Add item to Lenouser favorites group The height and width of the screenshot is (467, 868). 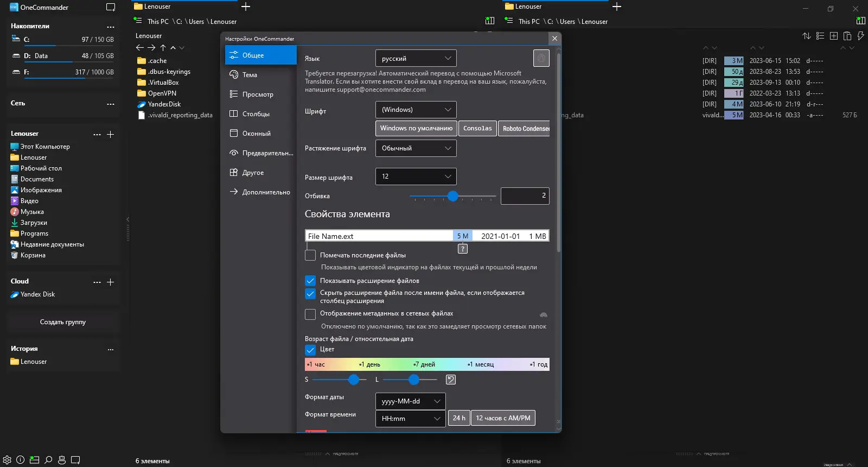click(110, 134)
